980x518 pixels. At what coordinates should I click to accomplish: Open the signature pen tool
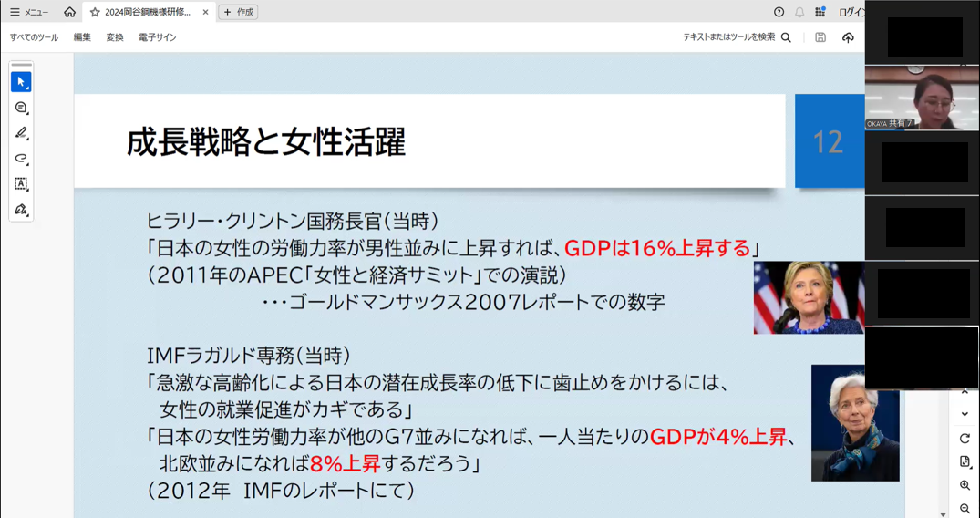click(21, 210)
